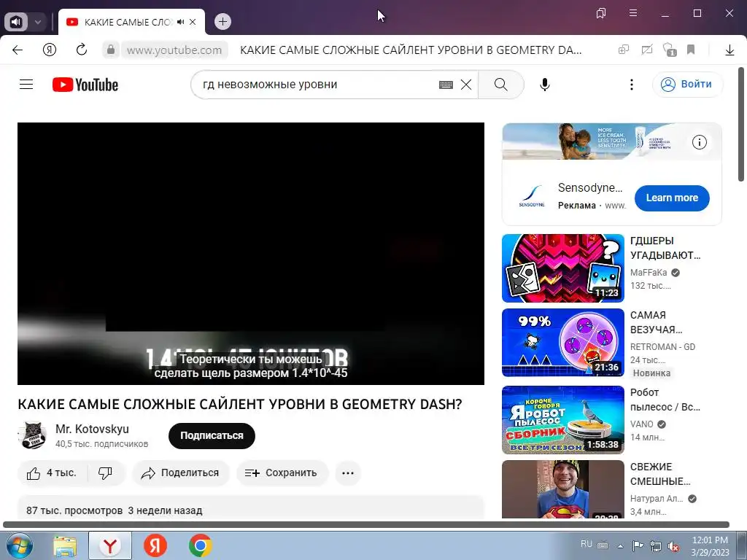This screenshot has height=560, width=747.
Task: Switch the RU input language indicator
Action: coord(587,544)
